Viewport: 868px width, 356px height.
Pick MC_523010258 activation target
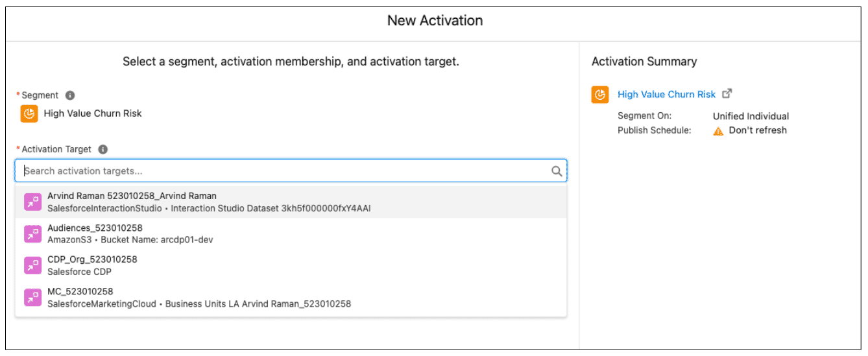coord(291,298)
